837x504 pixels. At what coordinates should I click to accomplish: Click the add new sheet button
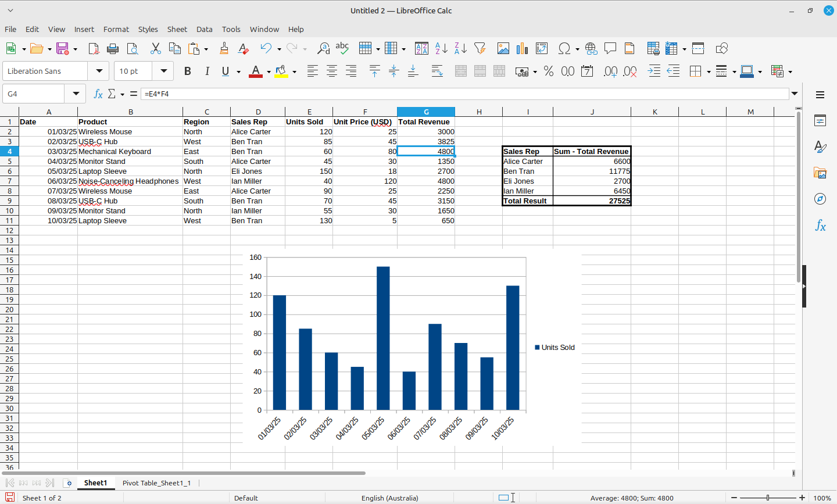click(x=68, y=483)
